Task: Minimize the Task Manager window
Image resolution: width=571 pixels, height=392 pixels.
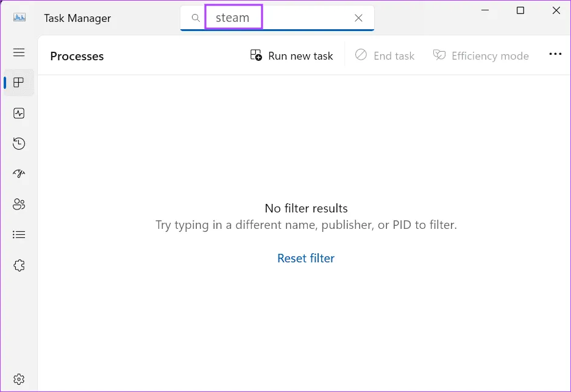Action: [x=484, y=10]
